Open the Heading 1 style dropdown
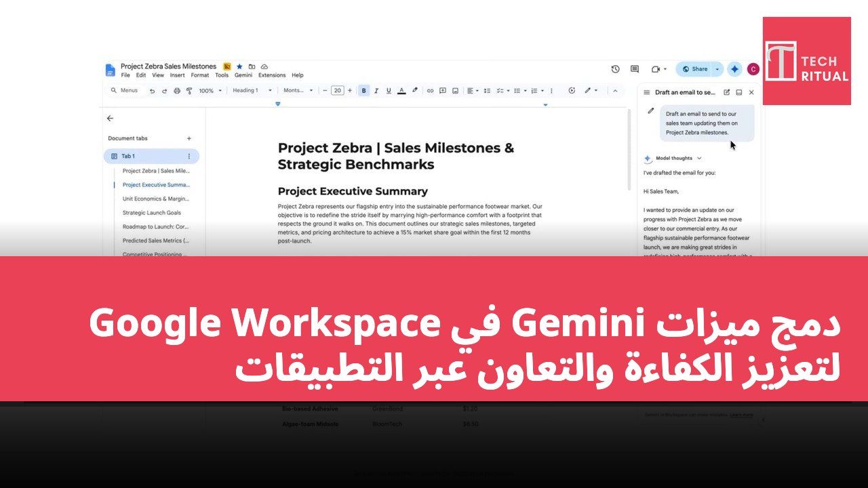868x488 pixels. pyautogui.click(x=252, y=91)
